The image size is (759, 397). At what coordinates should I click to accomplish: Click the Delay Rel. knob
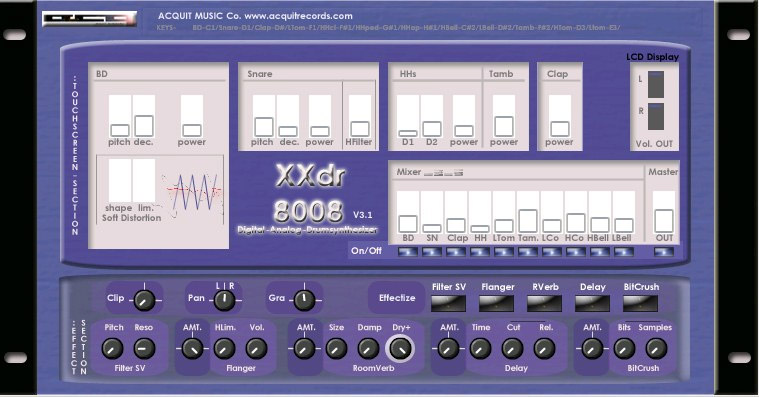544,348
